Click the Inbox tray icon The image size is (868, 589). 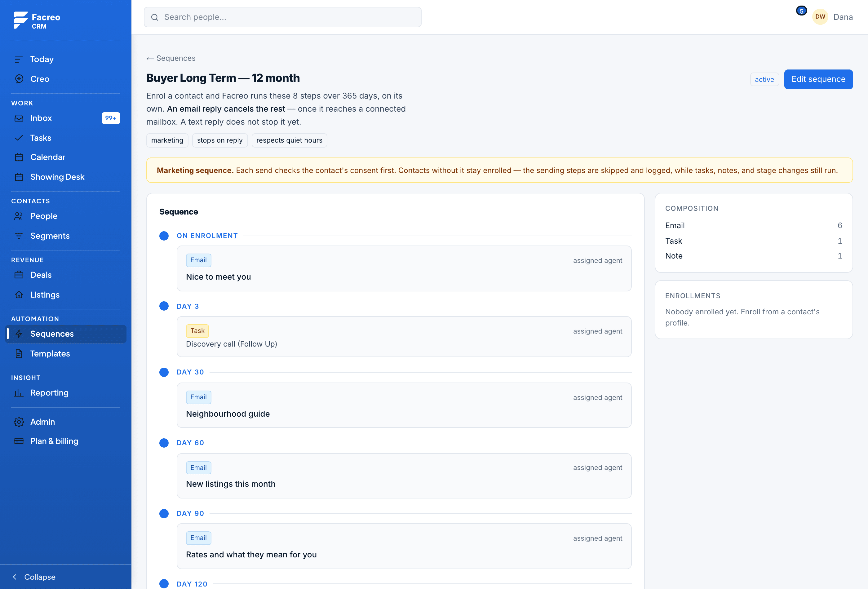[x=19, y=118]
